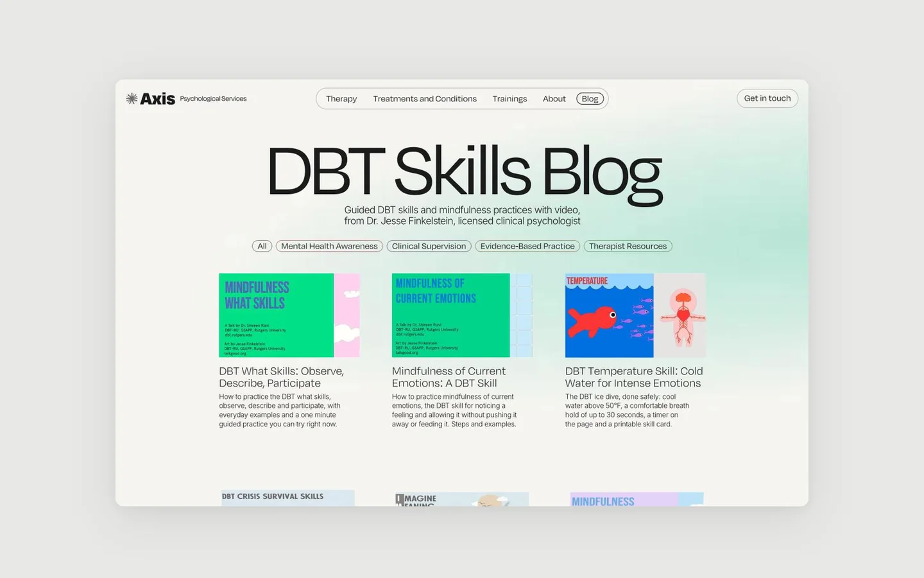Viewport: 924px width, 578px height.
Task: Click the Axis starburst logo icon
Action: (x=132, y=98)
